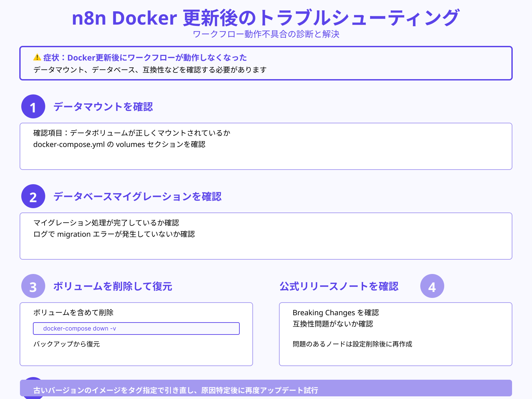Click the バックアップから復元 text line
532x399 pixels.
[x=66, y=344]
